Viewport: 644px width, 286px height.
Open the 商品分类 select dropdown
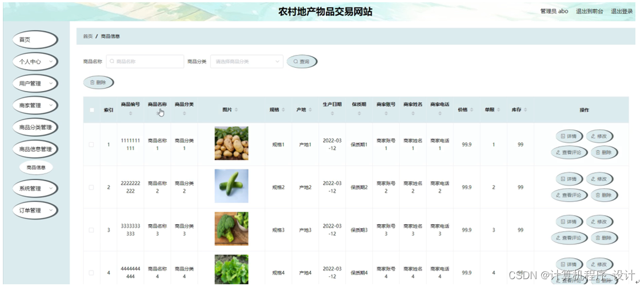click(246, 61)
